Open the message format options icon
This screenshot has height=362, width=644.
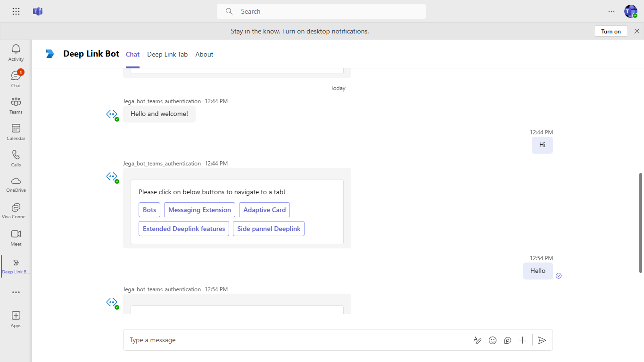(478, 340)
